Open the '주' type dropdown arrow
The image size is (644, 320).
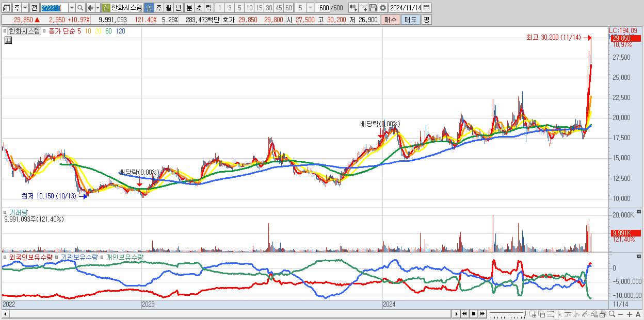pos(25,8)
